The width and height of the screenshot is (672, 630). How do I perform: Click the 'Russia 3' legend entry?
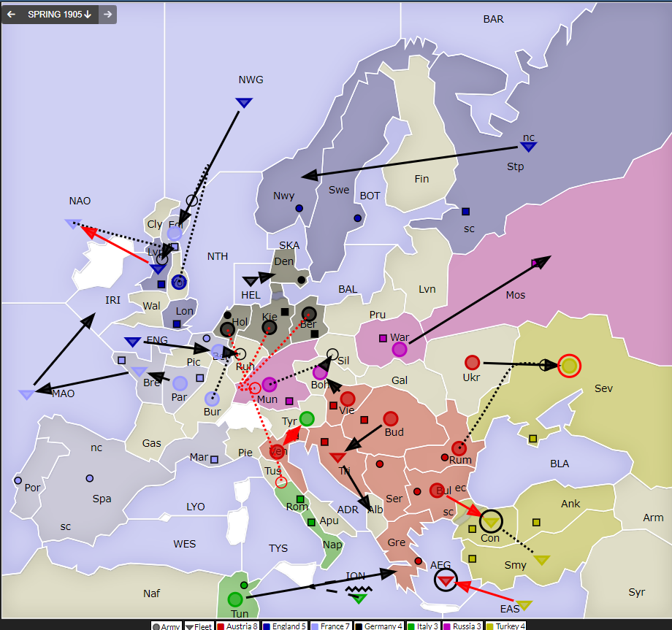(462, 626)
